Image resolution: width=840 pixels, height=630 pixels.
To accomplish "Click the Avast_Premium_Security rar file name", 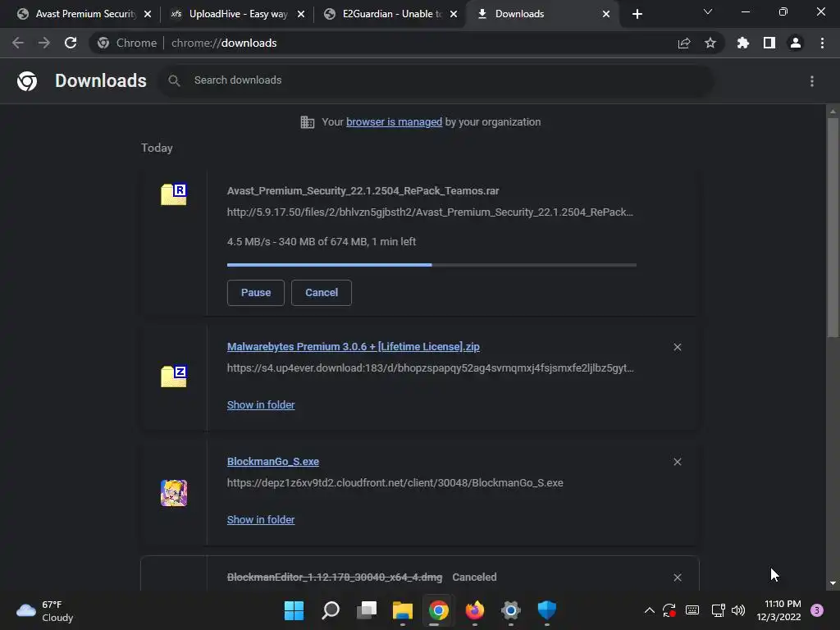I will 363,190.
